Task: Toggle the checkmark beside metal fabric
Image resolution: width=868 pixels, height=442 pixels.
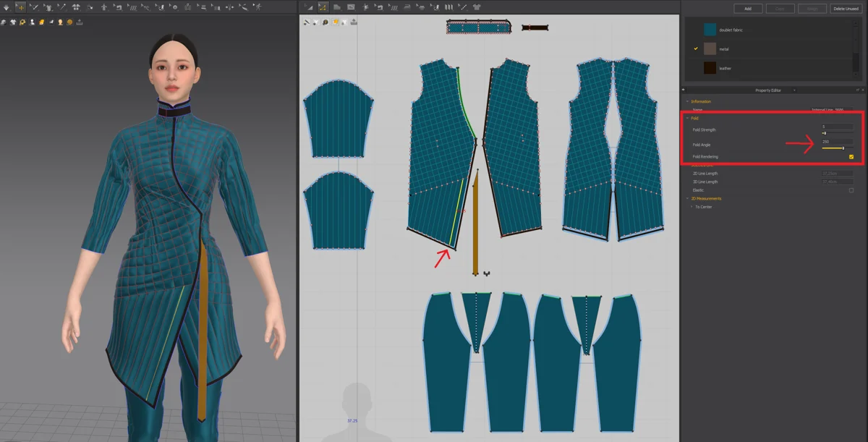Action: [696, 48]
